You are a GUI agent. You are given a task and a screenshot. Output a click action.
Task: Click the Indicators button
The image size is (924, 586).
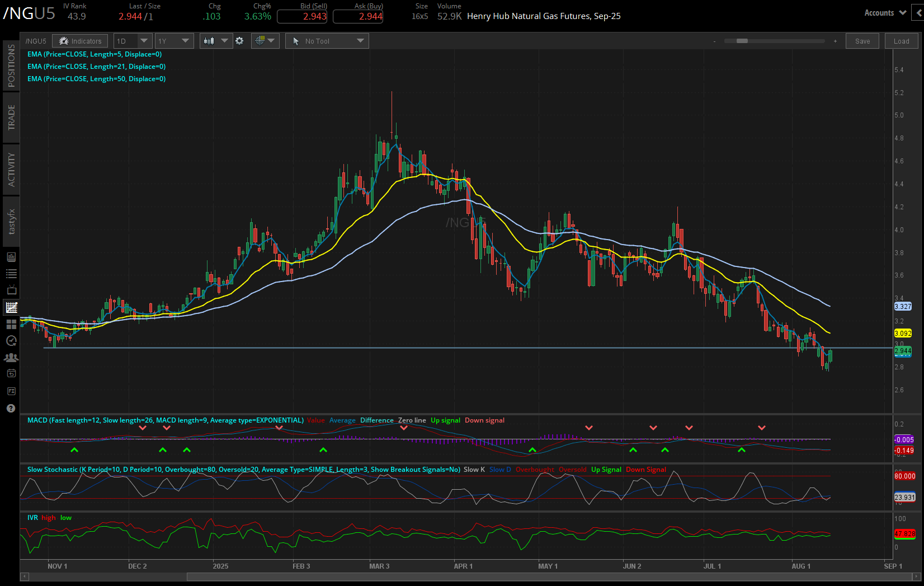(x=80, y=40)
